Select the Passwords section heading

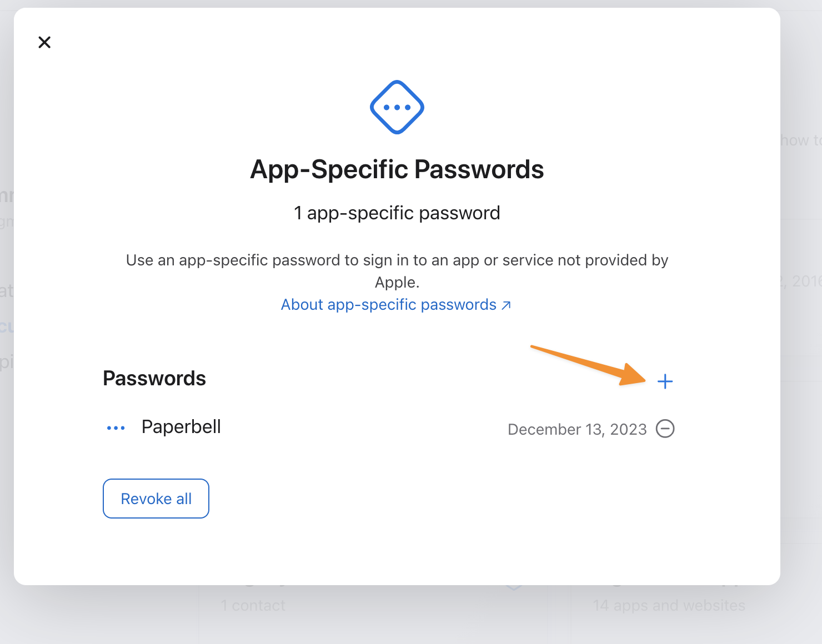click(154, 378)
